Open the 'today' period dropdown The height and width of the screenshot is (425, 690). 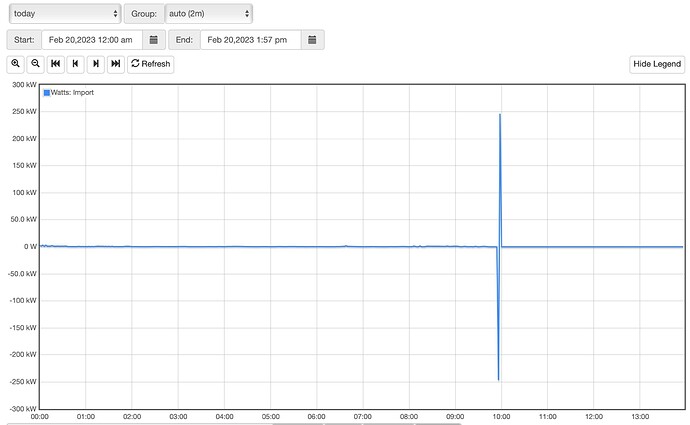[x=65, y=14]
